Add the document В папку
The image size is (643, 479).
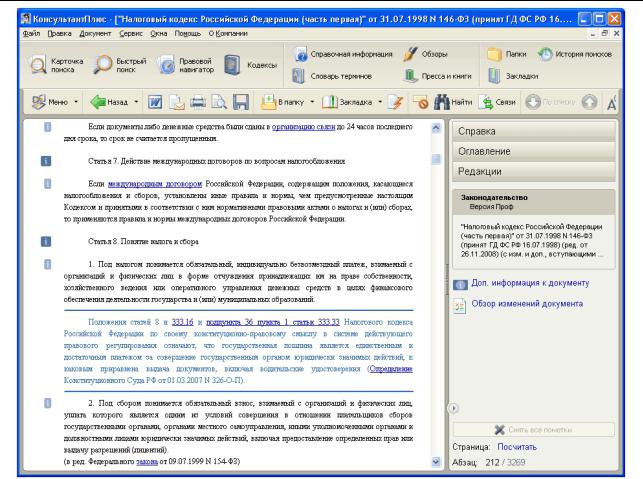(x=283, y=102)
